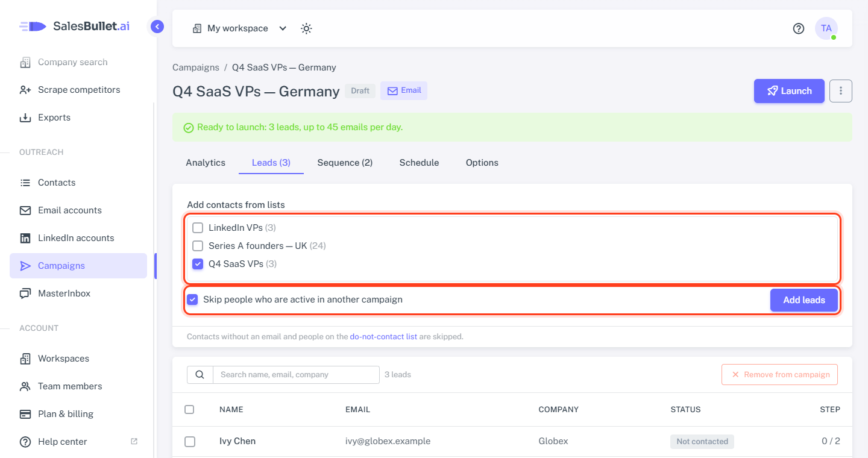The width and height of the screenshot is (868, 458).
Task: Navigate to Contacts in the sidebar
Action: click(x=78, y=183)
